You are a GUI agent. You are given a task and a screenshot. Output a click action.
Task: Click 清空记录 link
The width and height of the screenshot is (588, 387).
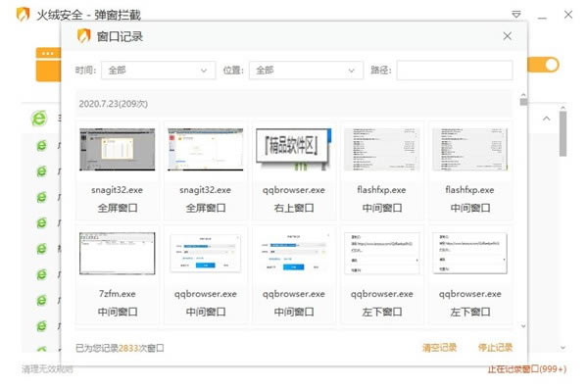coord(439,348)
